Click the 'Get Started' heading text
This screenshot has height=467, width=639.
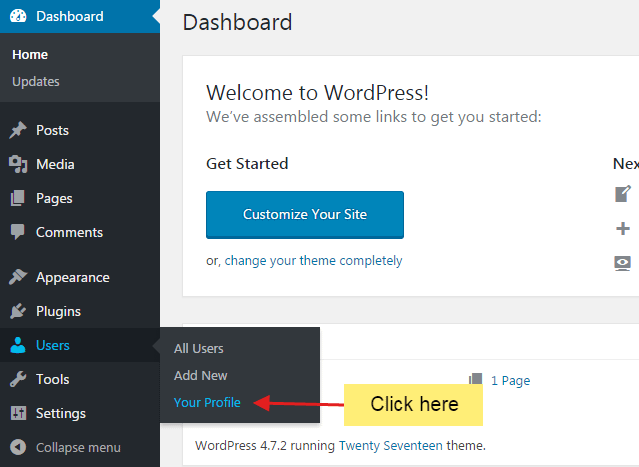[x=247, y=164]
